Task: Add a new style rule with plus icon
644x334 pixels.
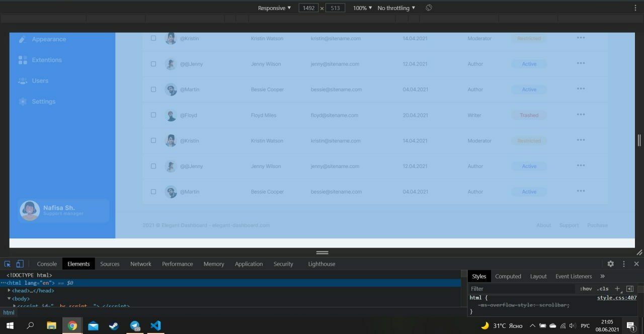Action: point(617,289)
